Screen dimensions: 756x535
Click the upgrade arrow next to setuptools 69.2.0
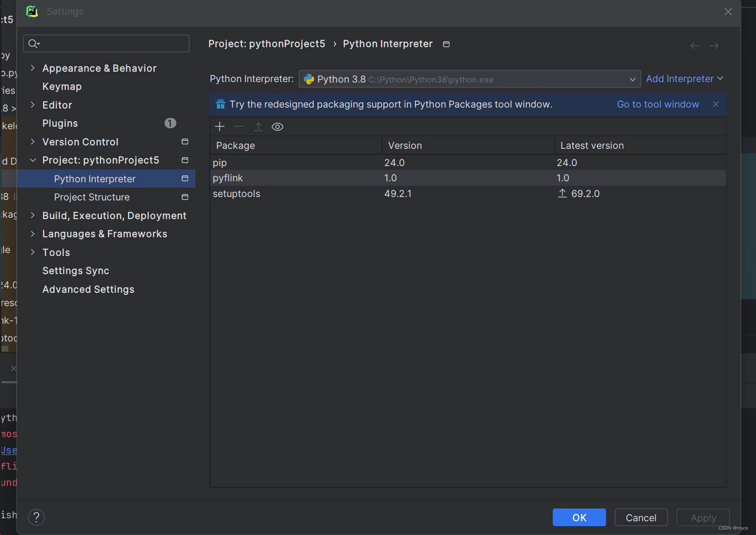pos(562,193)
